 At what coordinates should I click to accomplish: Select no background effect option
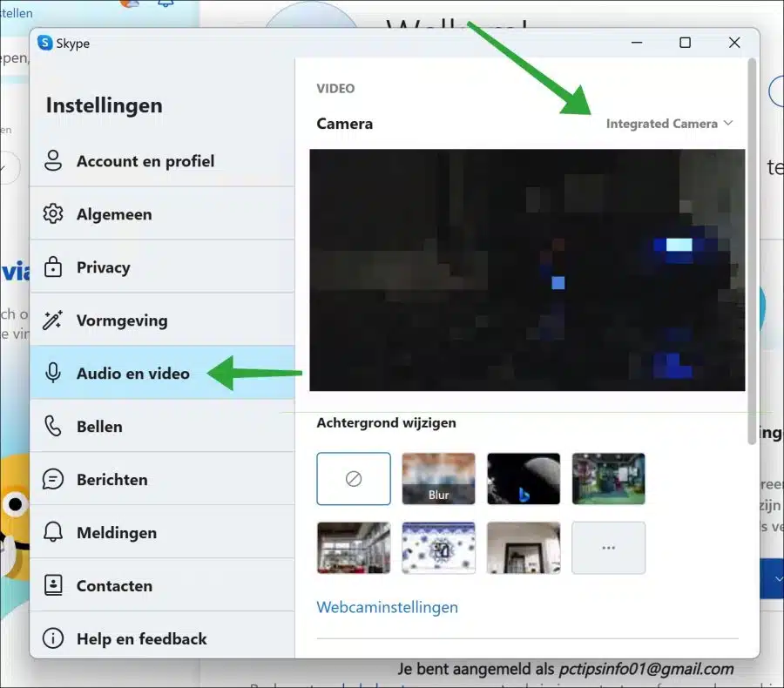coord(354,478)
